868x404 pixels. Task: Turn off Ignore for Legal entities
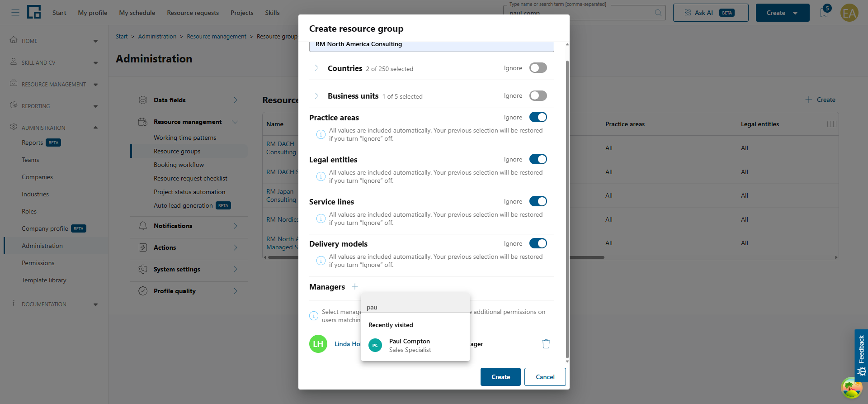pyautogui.click(x=538, y=159)
